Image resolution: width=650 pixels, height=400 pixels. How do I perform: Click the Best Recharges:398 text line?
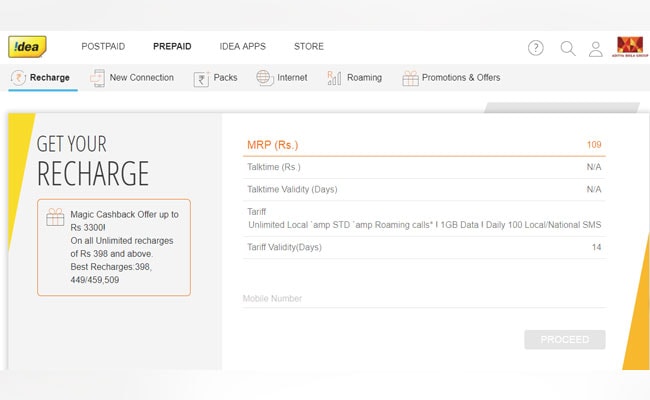pyautogui.click(x=111, y=267)
